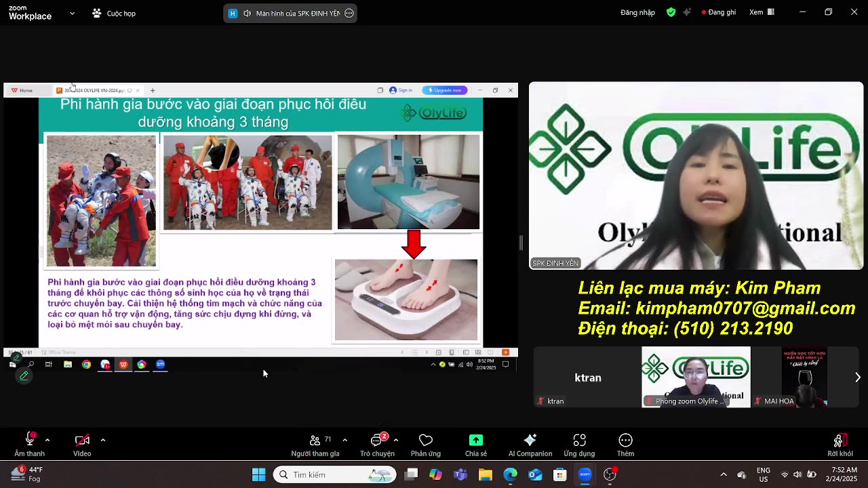Select MAI HOA participant thumbnail

click(x=805, y=378)
